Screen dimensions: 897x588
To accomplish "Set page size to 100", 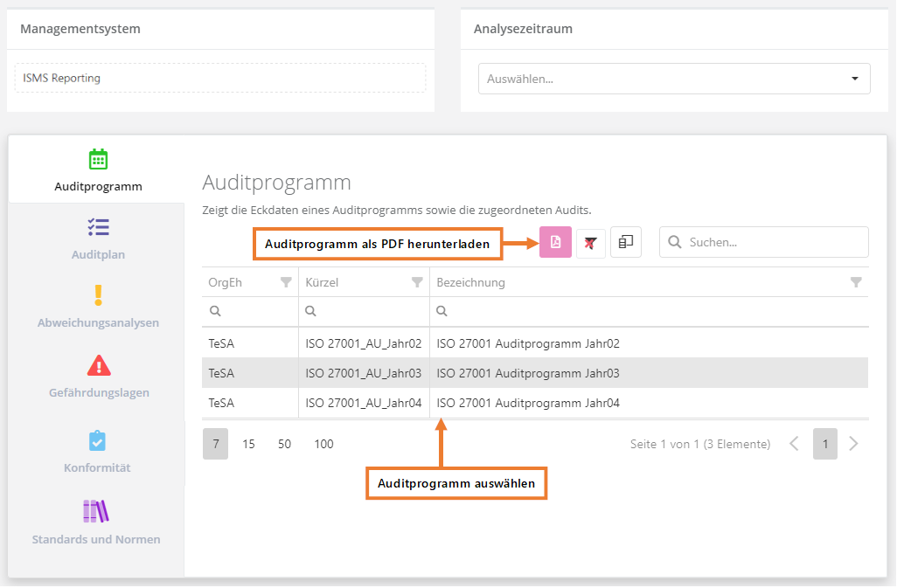I will pyautogui.click(x=323, y=444).
